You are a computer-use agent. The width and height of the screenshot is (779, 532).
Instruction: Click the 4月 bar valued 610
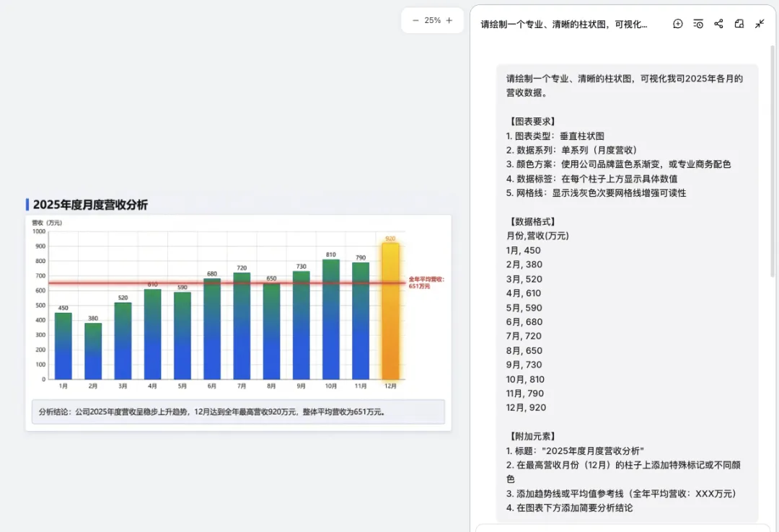click(x=152, y=334)
